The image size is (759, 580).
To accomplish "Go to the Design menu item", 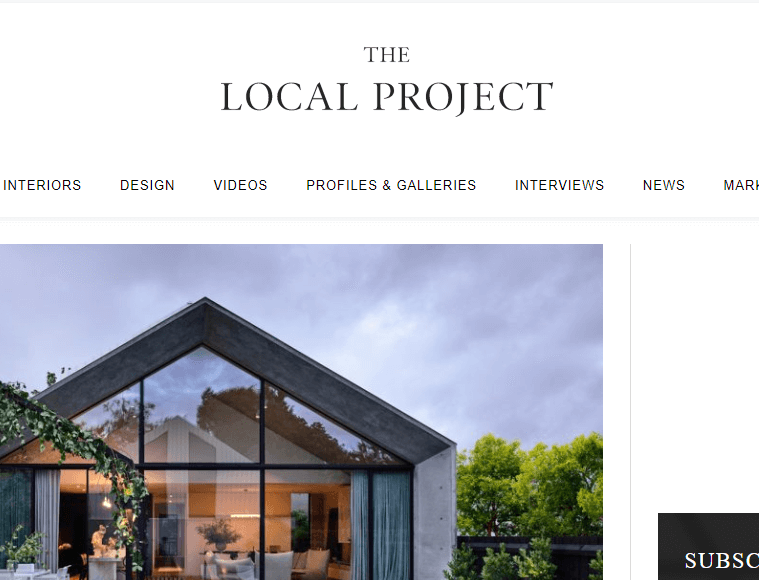I will (x=147, y=185).
